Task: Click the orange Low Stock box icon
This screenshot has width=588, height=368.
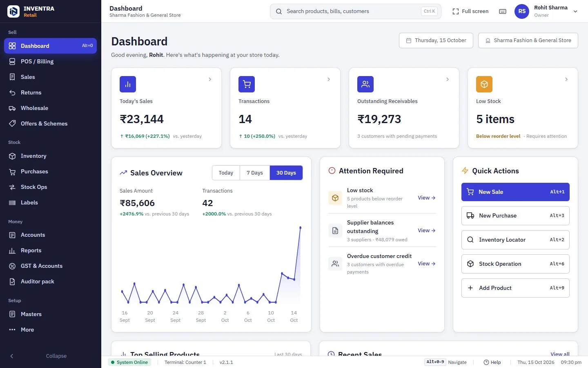Action: 484,84
